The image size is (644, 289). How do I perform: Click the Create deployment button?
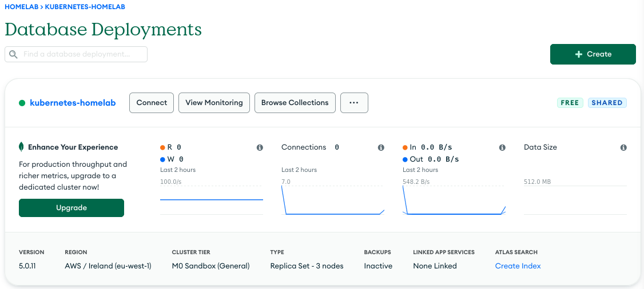(x=593, y=54)
